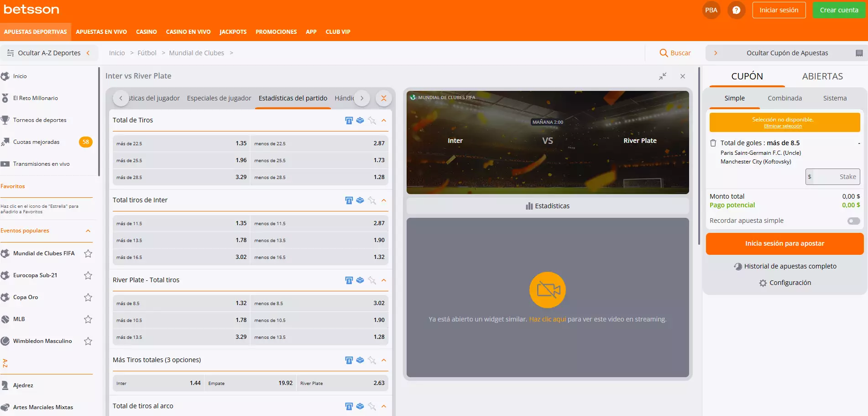Pin the Total tiros de Inter market
868x416 pixels.
[372, 200]
